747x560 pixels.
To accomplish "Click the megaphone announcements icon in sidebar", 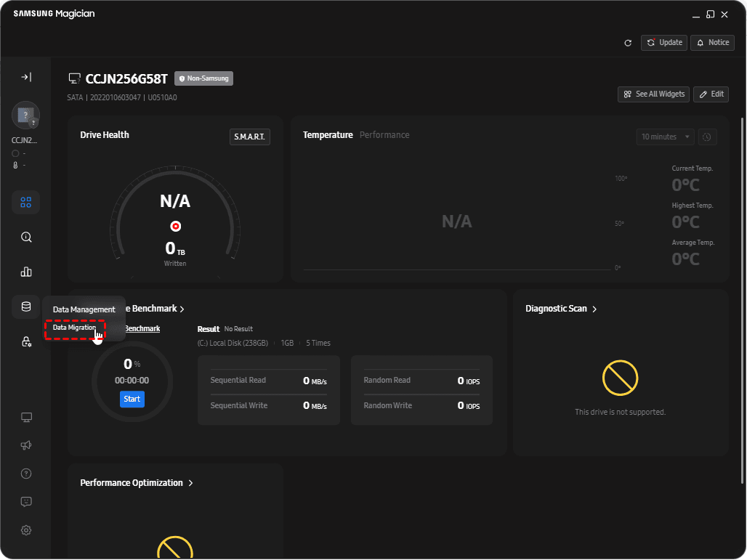I will (26, 445).
